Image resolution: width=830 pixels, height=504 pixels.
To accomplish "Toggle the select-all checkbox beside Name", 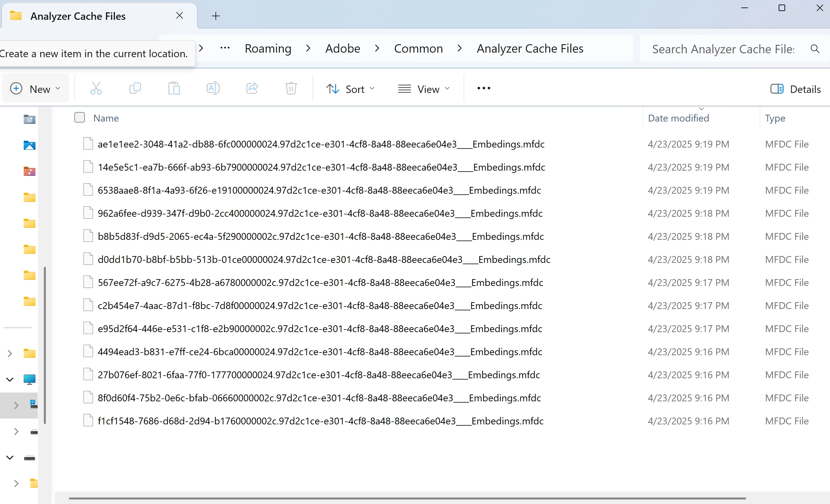I will point(80,118).
